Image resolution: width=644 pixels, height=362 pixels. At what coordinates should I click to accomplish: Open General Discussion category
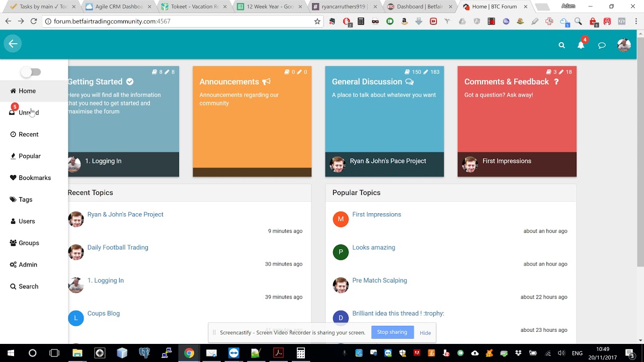(367, 82)
